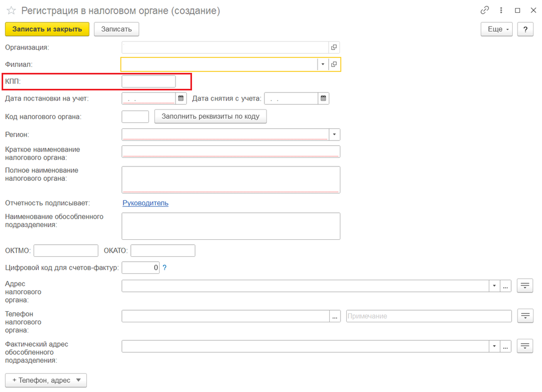Image resolution: width=542 pixels, height=392 pixels.
Task: Open comment lines icon for Адрес налогового органа
Action: click(x=525, y=286)
